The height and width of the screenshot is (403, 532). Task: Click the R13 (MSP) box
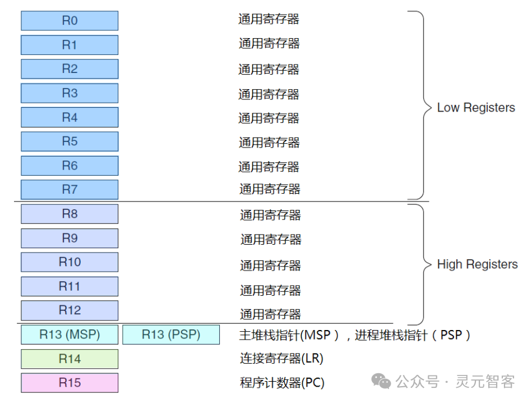(x=70, y=335)
